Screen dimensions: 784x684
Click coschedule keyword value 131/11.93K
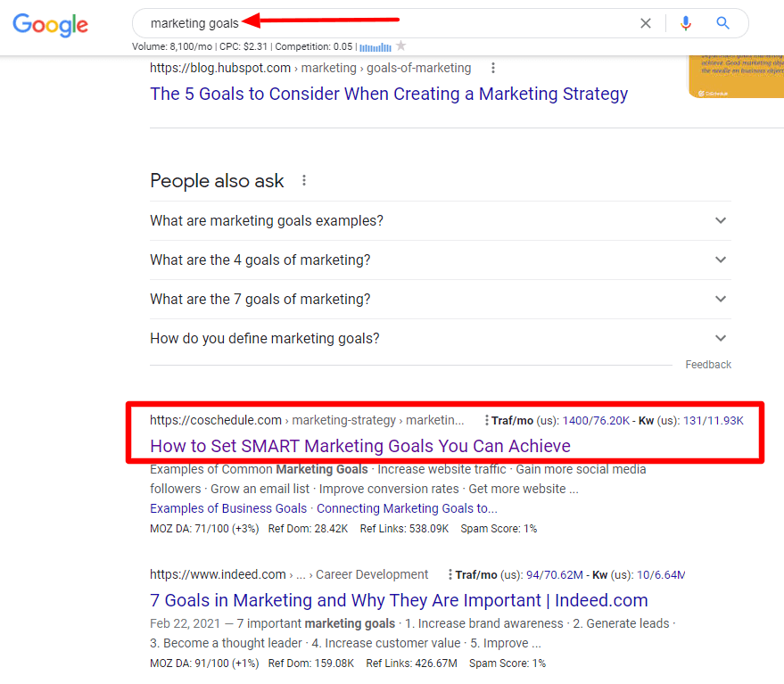pyautogui.click(x=713, y=421)
